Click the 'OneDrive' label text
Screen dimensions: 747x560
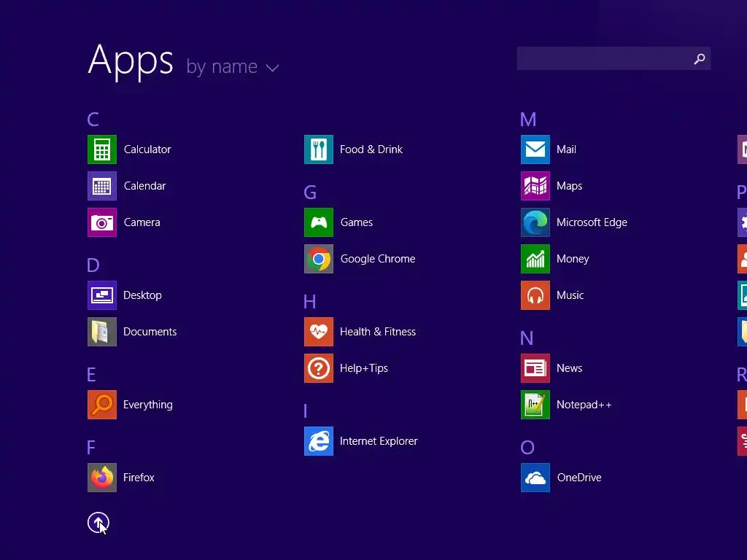pos(579,478)
